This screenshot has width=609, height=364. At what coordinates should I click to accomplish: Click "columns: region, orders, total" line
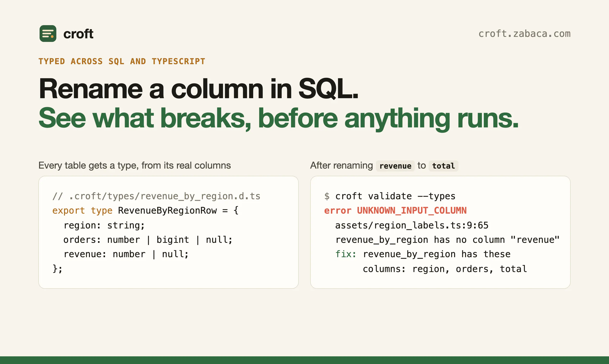tap(445, 269)
